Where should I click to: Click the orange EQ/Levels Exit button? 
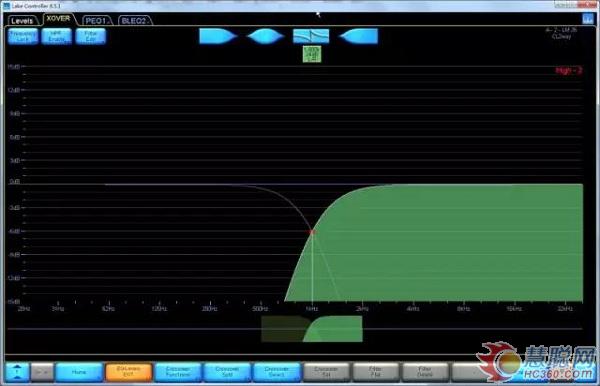click(129, 372)
